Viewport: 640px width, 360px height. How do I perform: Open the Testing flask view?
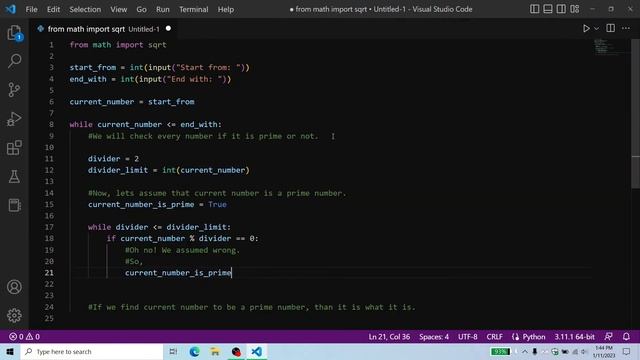tap(14, 176)
